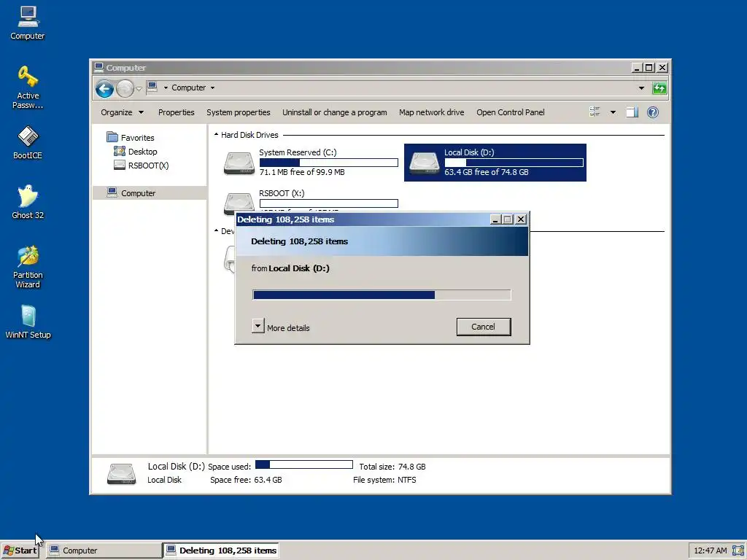Image resolution: width=747 pixels, height=560 pixels.
Task: Collapse the Devices group arrow
Action: click(216, 231)
